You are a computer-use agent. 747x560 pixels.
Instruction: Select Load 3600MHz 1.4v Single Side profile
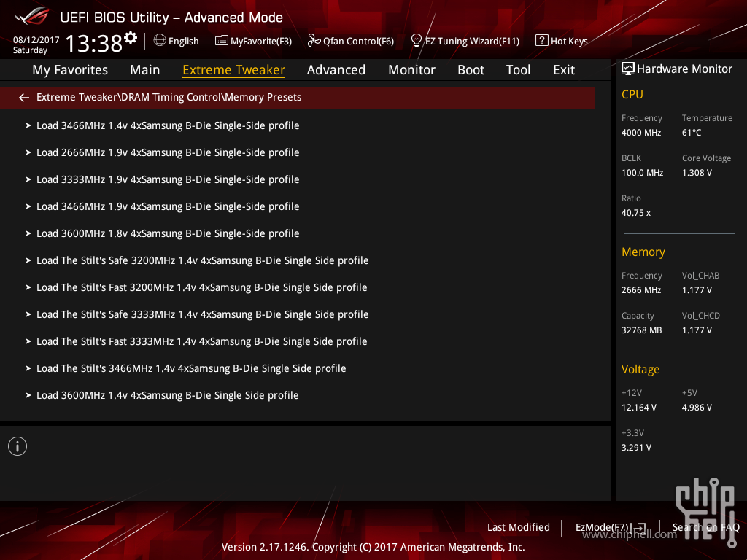coord(167,396)
